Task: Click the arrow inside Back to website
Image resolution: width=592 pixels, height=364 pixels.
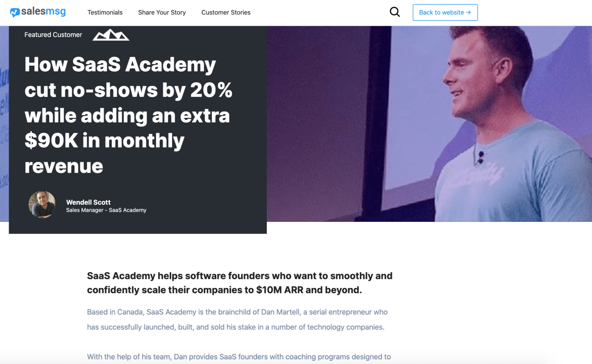Action: [468, 12]
